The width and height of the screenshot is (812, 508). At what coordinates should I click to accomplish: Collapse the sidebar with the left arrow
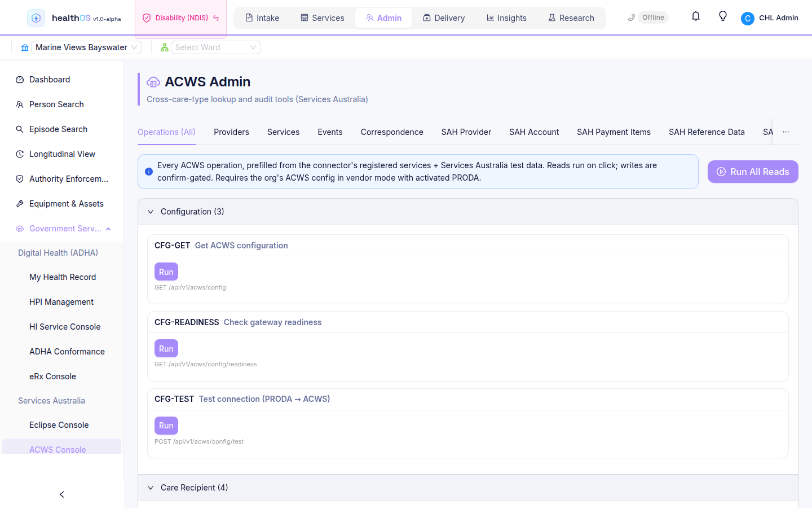pos(62,494)
